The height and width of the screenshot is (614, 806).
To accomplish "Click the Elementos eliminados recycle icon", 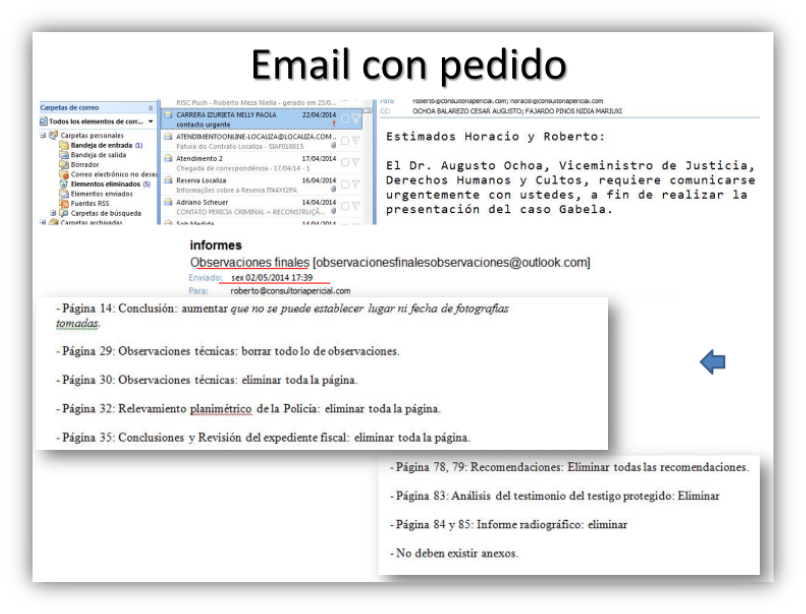I will pyautogui.click(x=63, y=182).
